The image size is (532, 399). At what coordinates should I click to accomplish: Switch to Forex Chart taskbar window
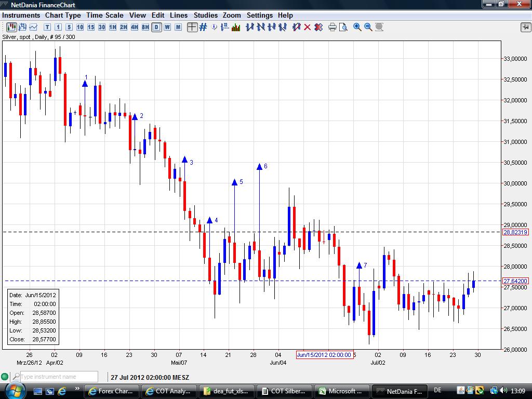(111, 391)
